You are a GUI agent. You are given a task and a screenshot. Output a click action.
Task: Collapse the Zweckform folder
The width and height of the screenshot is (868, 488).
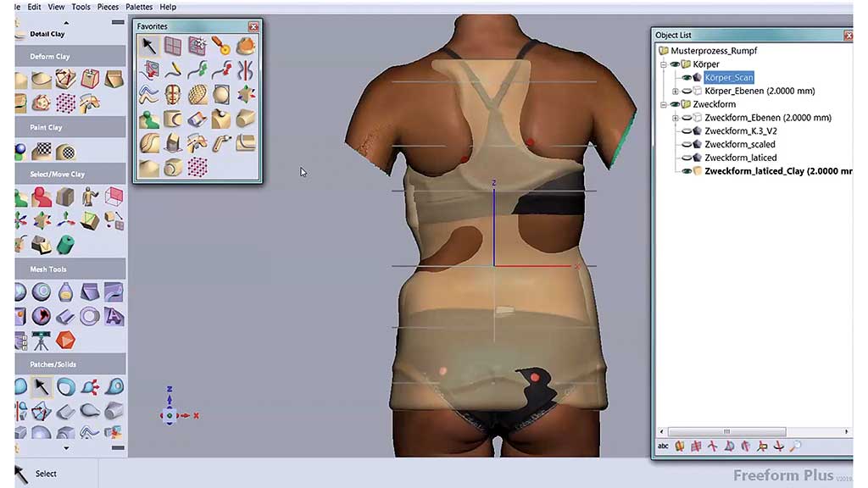point(664,105)
